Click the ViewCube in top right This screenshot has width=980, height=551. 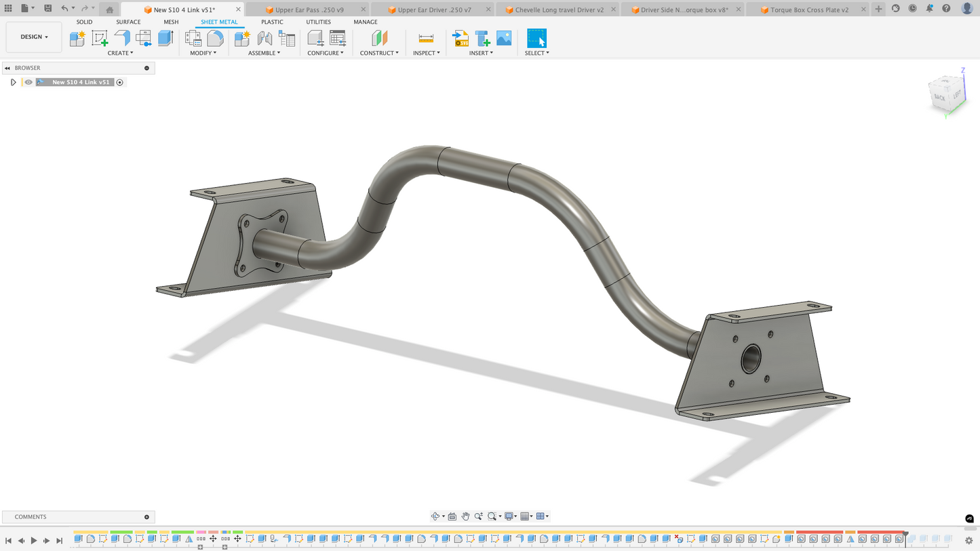[947, 93]
